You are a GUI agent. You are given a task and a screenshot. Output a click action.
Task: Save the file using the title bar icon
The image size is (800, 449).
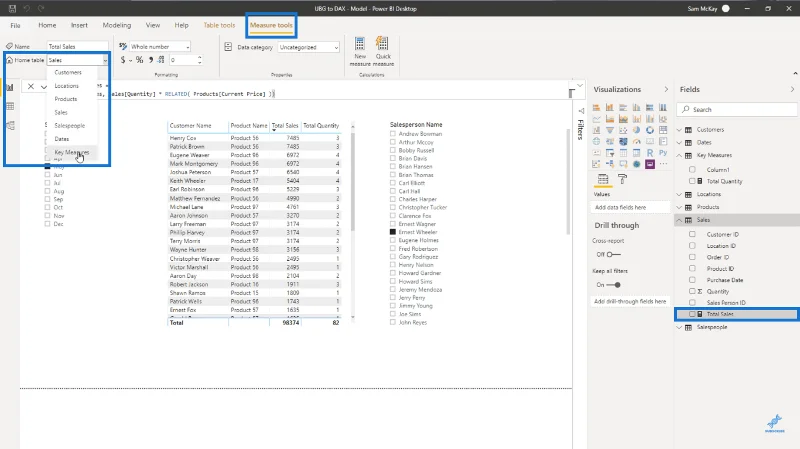[x=12, y=8]
